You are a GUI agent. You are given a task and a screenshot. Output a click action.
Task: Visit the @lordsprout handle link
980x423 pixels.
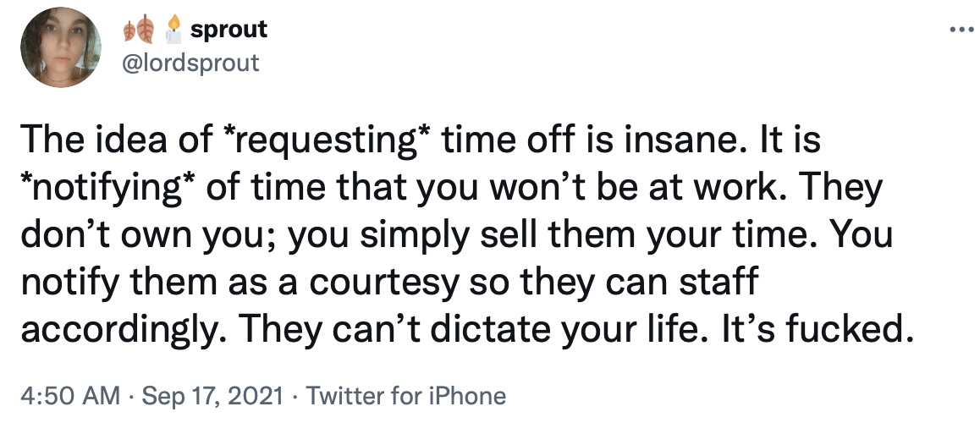point(190,63)
